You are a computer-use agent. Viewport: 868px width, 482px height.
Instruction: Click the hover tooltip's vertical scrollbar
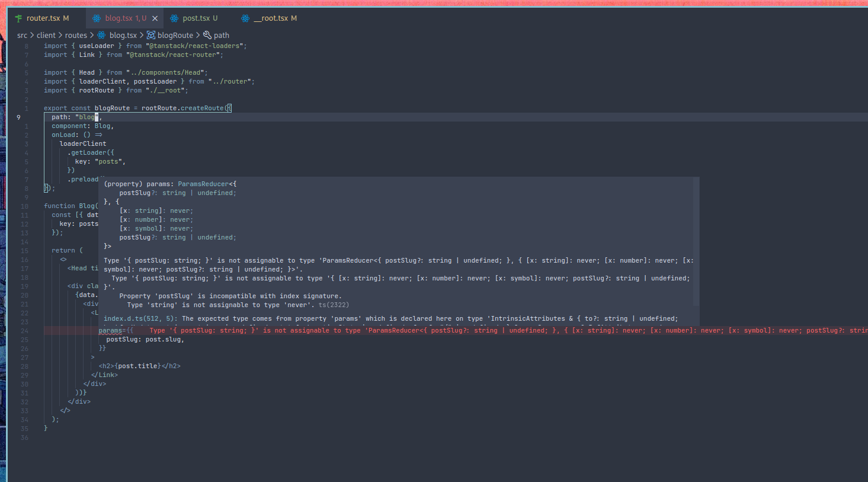[x=696, y=241]
